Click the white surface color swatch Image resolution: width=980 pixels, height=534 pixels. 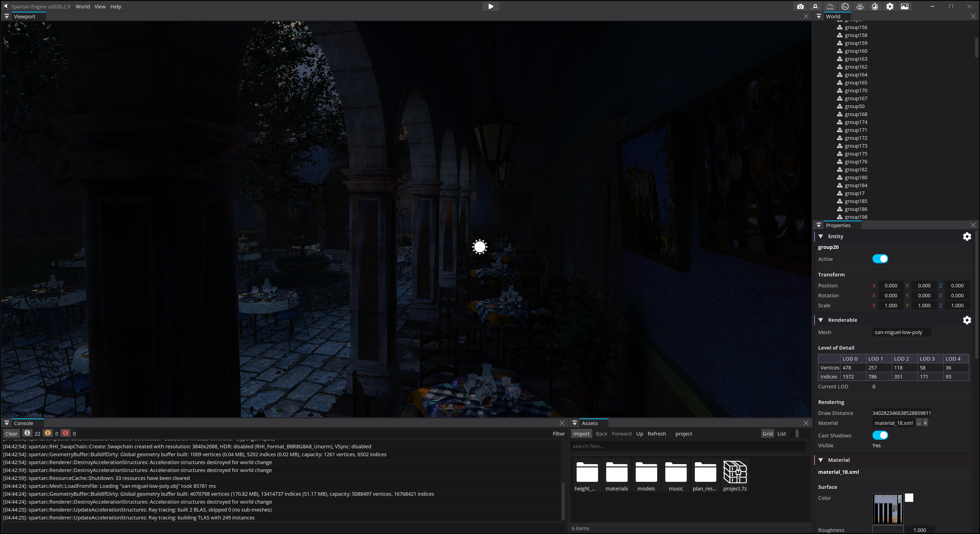click(x=909, y=498)
